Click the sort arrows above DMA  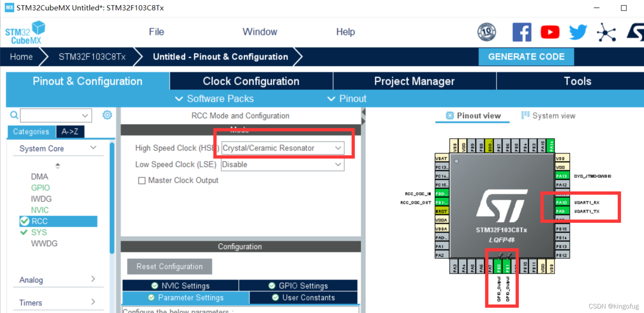click(58, 166)
